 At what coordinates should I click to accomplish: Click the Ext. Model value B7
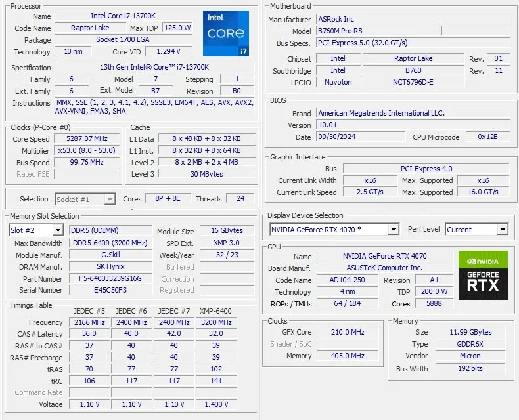coord(156,91)
